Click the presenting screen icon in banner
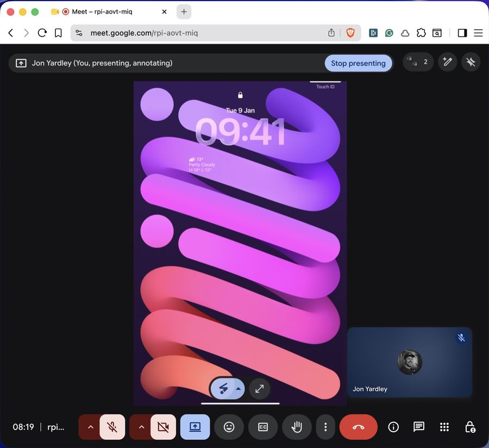This screenshot has width=489, height=448. point(21,63)
